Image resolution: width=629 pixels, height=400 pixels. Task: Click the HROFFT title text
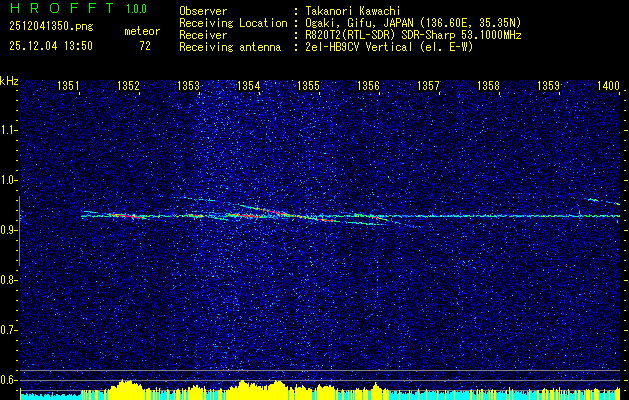click(62, 8)
